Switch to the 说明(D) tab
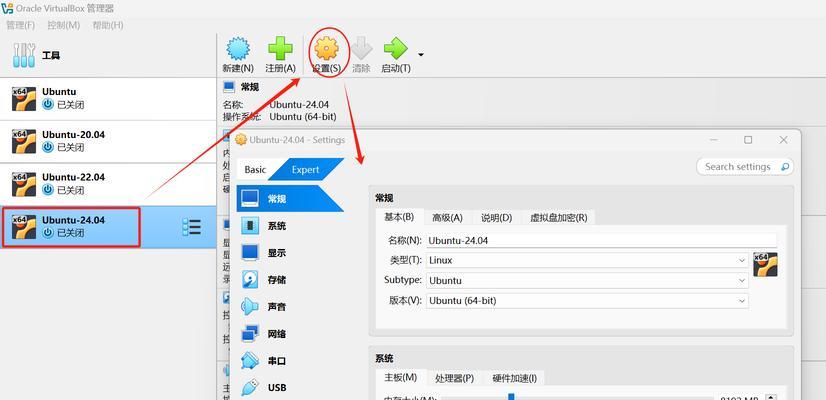This screenshot has height=400, width=826. [496, 217]
